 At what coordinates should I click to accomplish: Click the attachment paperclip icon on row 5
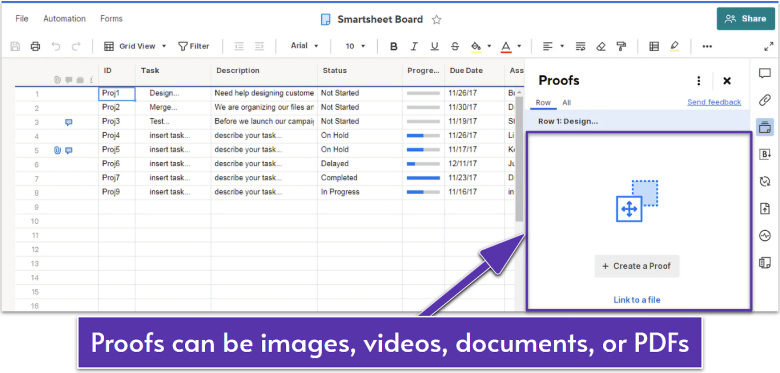(x=57, y=150)
